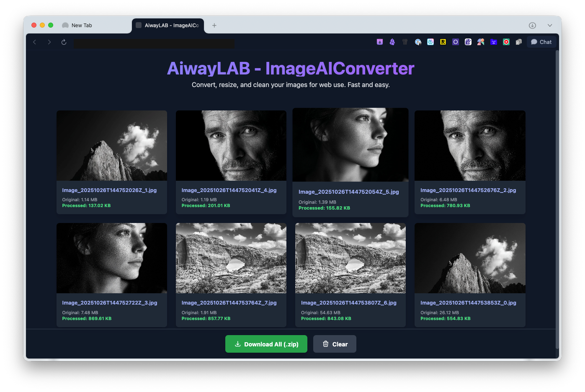Open thumbnail of Image_20251026T144753764Z_7.jpg
The image size is (585, 392).
pyautogui.click(x=231, y=258)
